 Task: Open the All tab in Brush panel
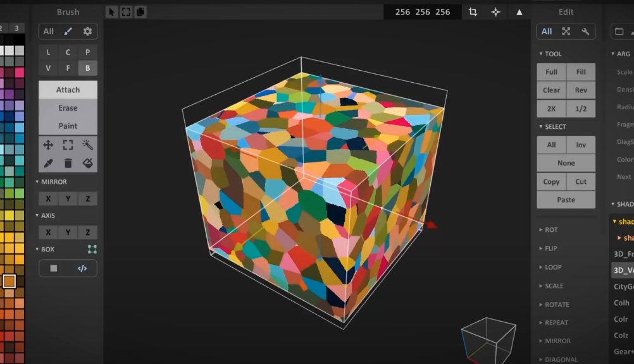[x=49, y=31]
